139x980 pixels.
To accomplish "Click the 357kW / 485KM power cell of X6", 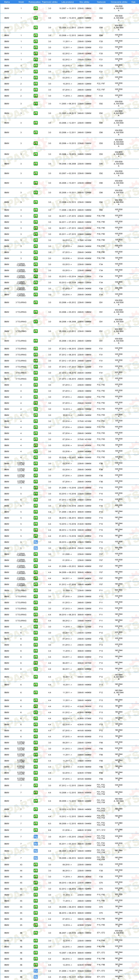I will tap(84, 977).
